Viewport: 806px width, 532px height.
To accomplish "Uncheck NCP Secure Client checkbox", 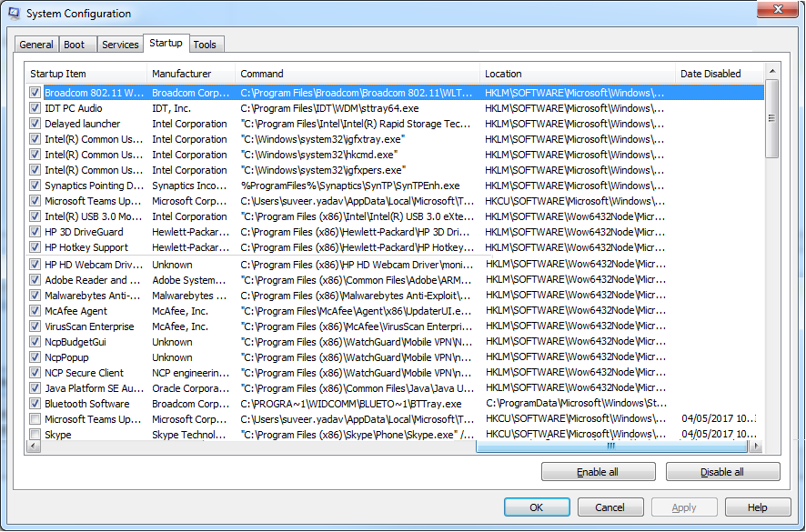I will pos(35,372).
